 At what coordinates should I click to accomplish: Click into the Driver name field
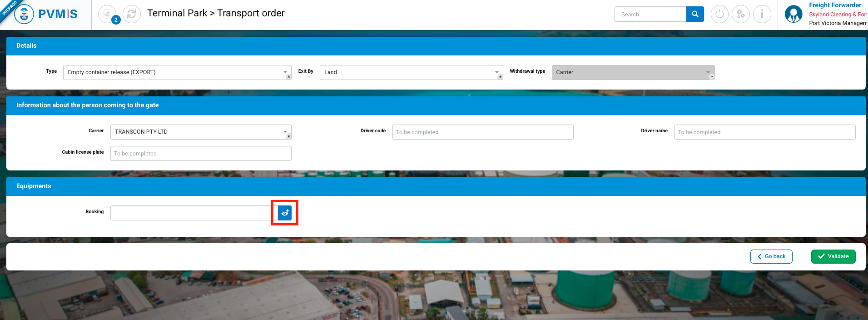tap(764, 132)
